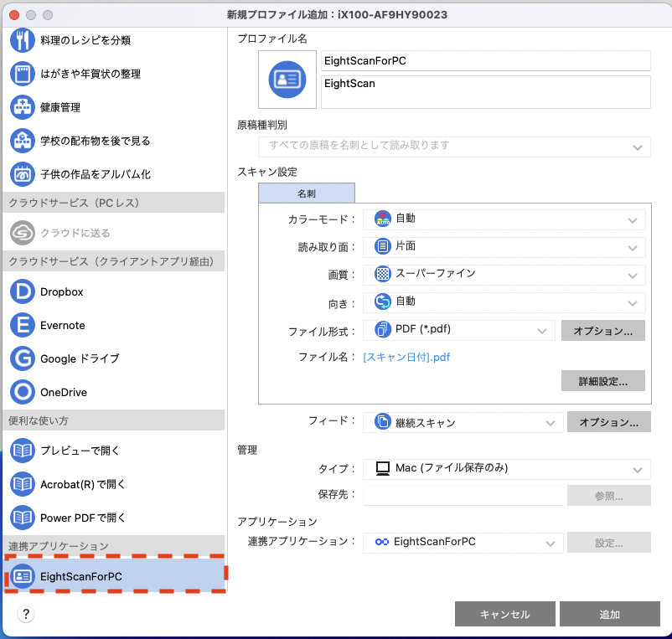Select the Acrobat(R)で開く book icon
The width and height of the screenshot is (672, 639).
tap(23, 484)
